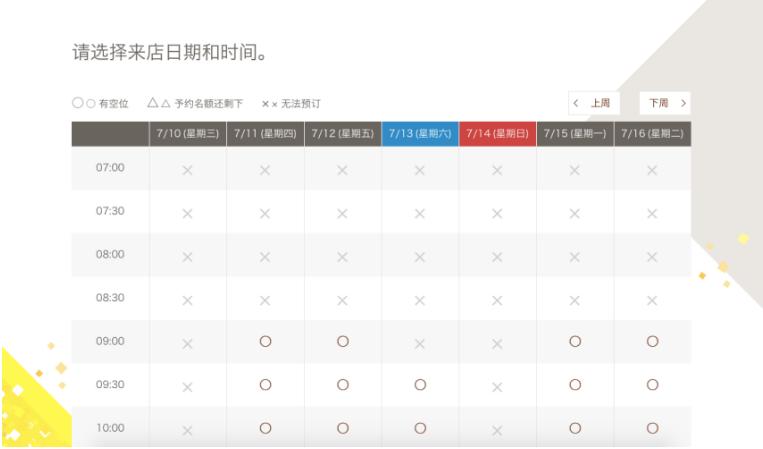Click unavailable X at 08:30 on 7/16
This screenshot has height=449, width=763.
(652, 301)
